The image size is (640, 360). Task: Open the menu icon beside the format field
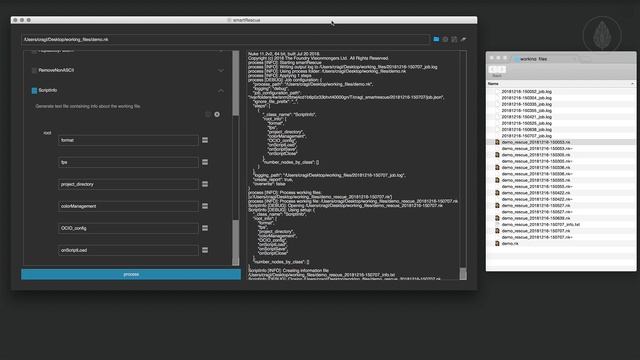[205, 140]
